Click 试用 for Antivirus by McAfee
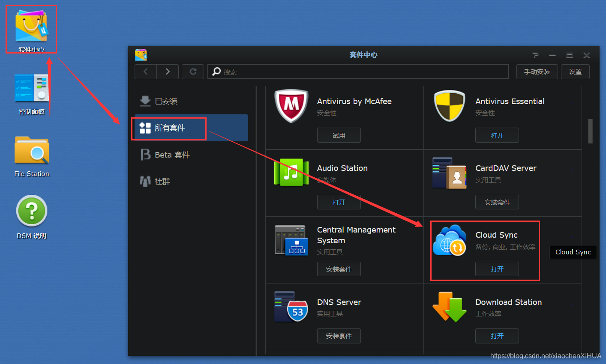The width and height of the screenshot is (606, 364). coord(339,135)
